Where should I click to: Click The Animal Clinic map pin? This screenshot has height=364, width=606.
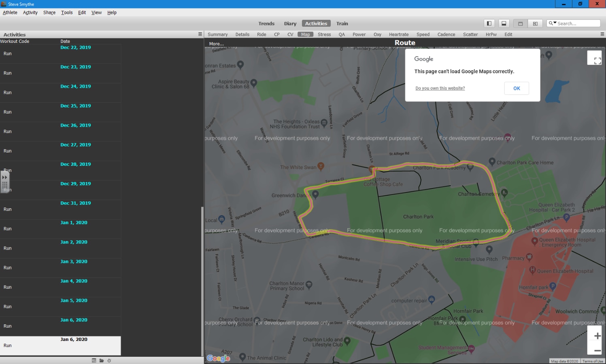click(242, 357)
